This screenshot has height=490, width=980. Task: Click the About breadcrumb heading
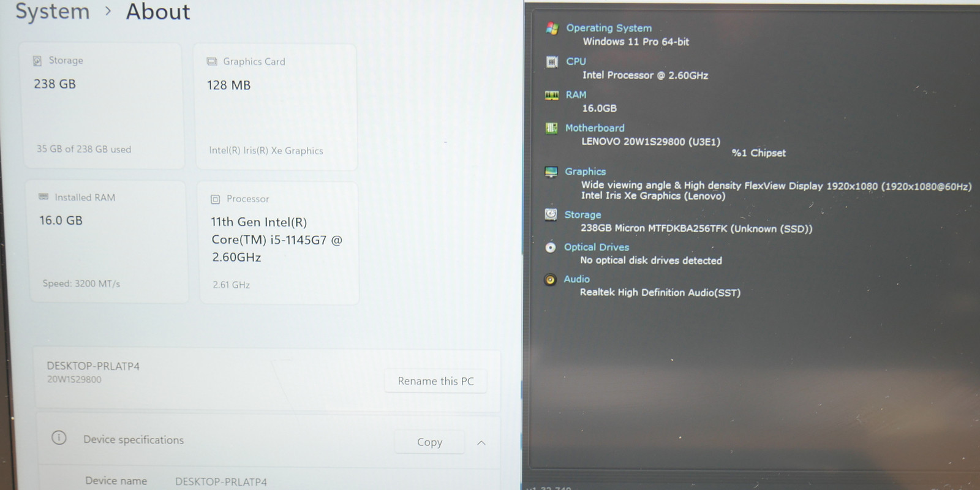[x=158, y=12]
